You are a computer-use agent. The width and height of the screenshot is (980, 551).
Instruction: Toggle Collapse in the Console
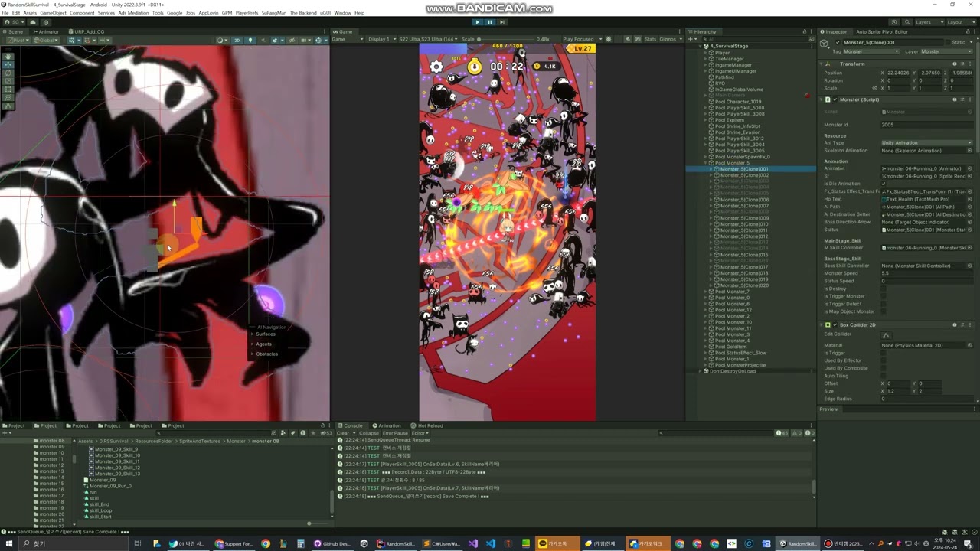pos(369,433)
